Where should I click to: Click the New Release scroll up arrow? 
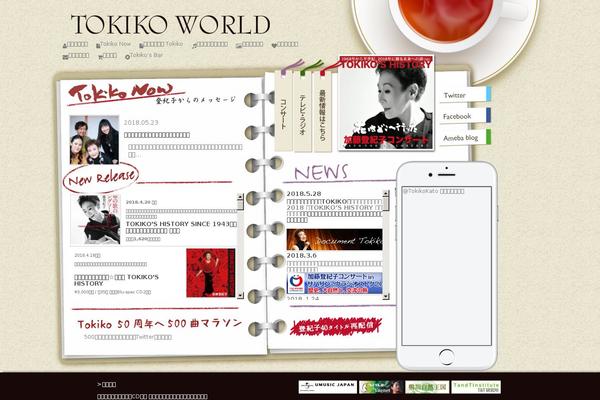[240, 197]
